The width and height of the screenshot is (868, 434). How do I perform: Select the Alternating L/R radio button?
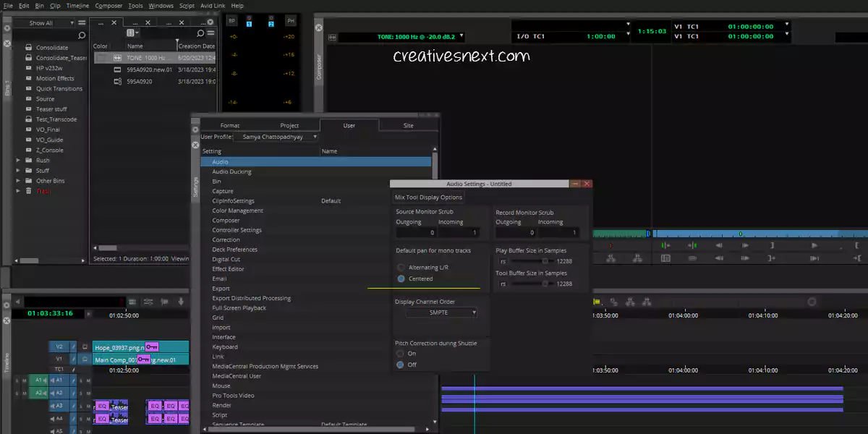401,268
